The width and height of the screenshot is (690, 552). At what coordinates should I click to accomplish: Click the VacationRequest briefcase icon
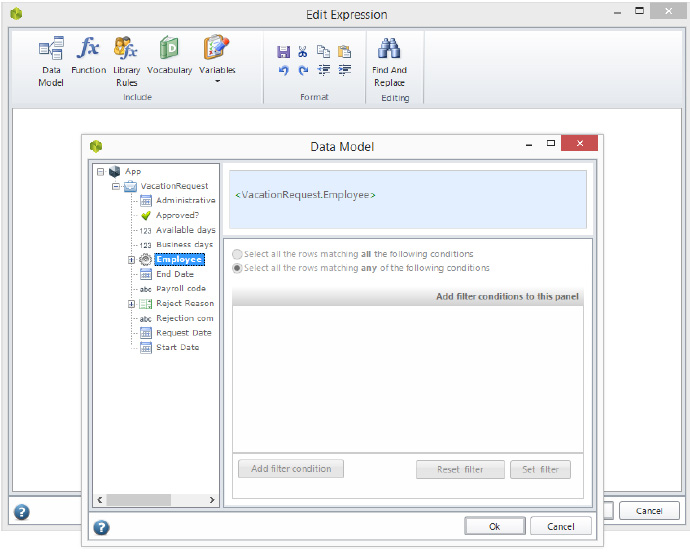point(130,186)
